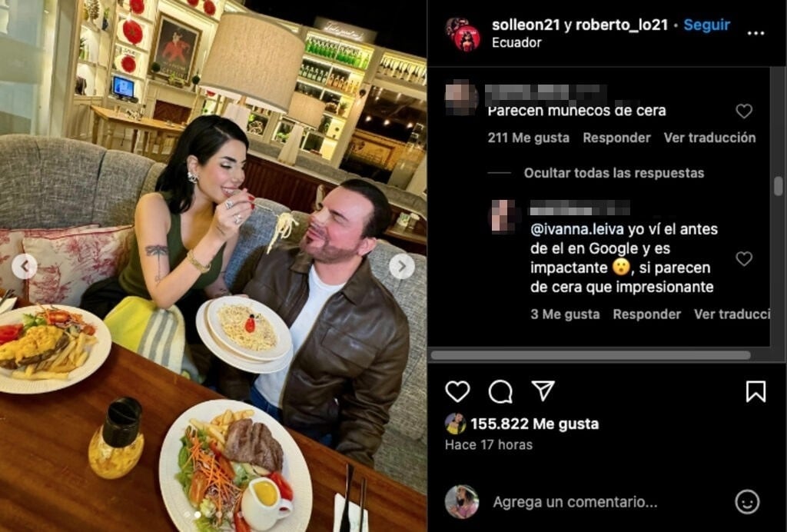Like the @ivanna.leiva reply comment
Image resolution: width=787 pixels, height=532 pixels.
click(744, 258)
